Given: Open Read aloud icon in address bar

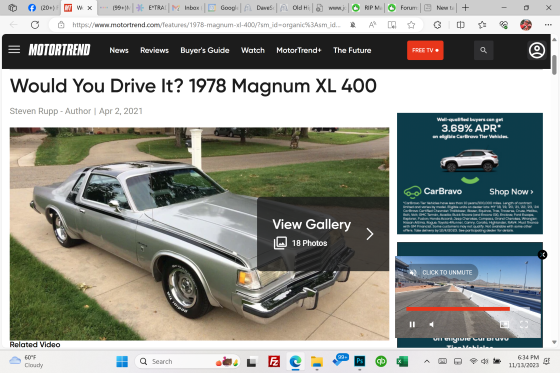Looking at the screenshot, I should [x=372, y=25].
